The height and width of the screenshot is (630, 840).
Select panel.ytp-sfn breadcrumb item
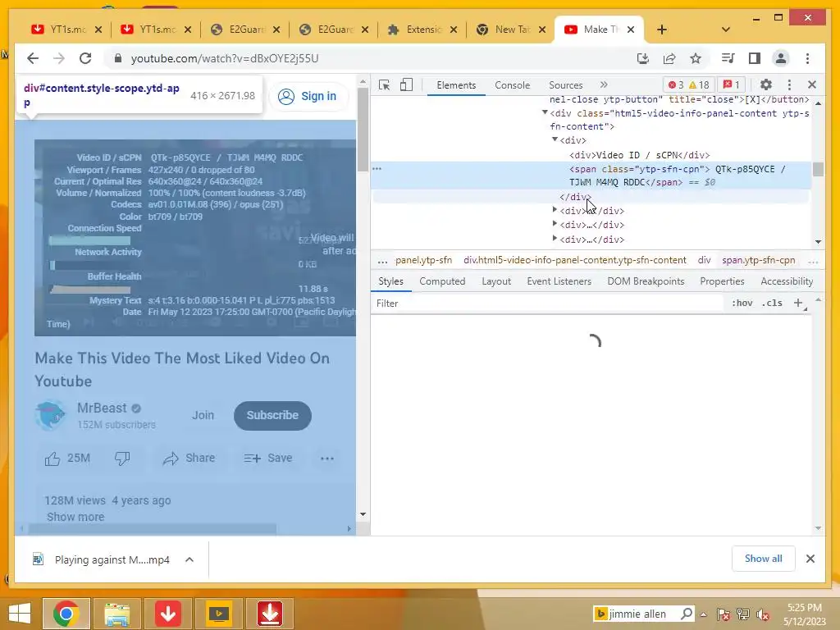tap(423, 260)
